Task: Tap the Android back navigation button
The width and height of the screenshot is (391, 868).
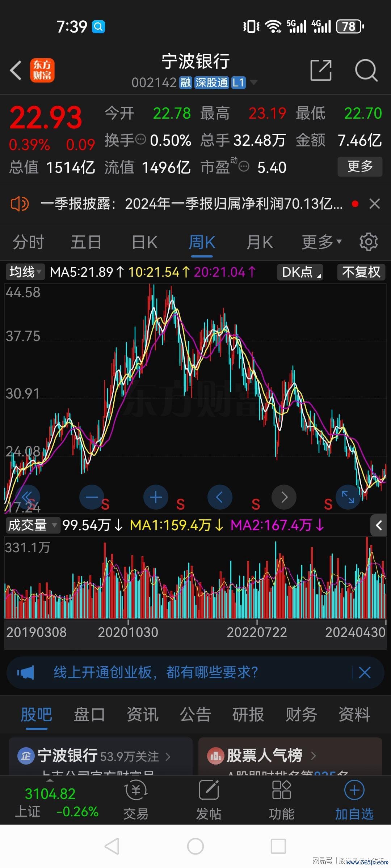Action: 112,846
